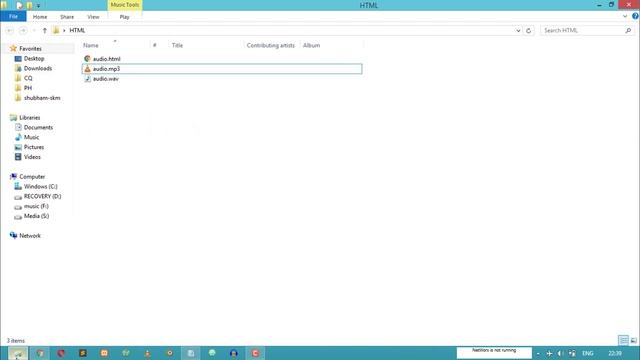The image size is (640, 360).
Task: Open the Documents library
Action: [38, 127]
